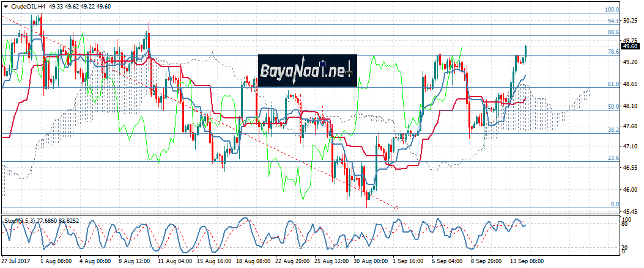Click the 78.6 Fibonacci level label
This screenshot has width=644, height=268.
(x=612, y=52)
